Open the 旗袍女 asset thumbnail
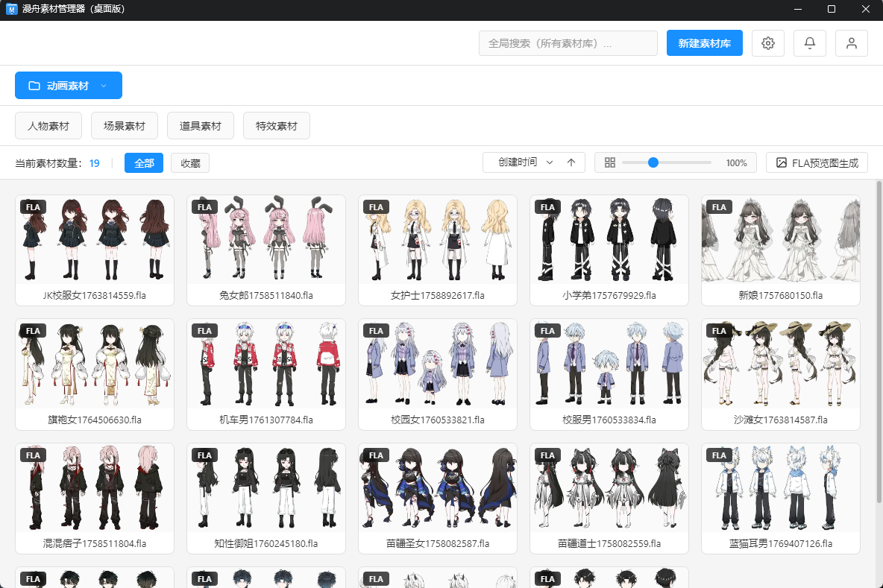Viewport: 883px width, 588px height. click(x=95, y=365)
